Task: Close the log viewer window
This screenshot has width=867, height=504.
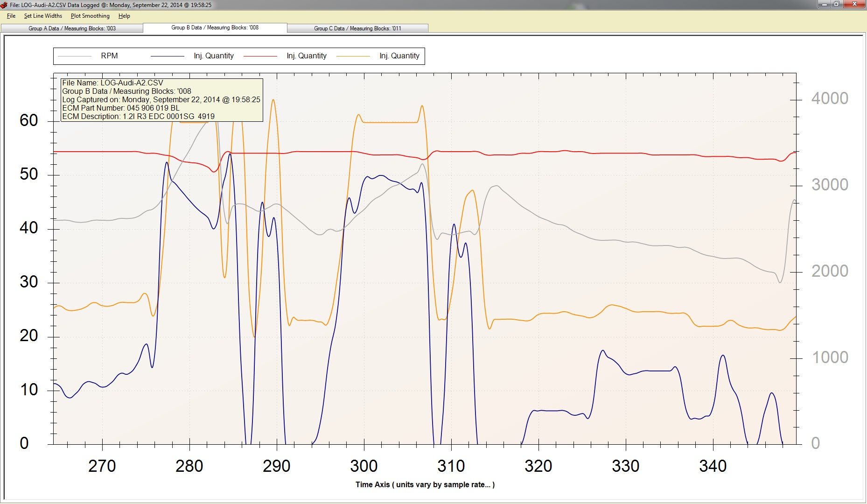Action: point(855,4)
